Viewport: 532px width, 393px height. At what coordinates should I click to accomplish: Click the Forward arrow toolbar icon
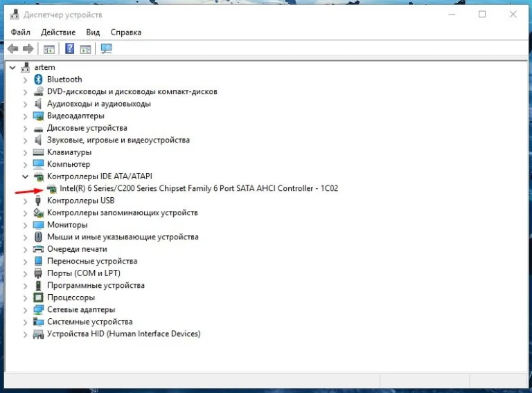(x=28, y=49)
